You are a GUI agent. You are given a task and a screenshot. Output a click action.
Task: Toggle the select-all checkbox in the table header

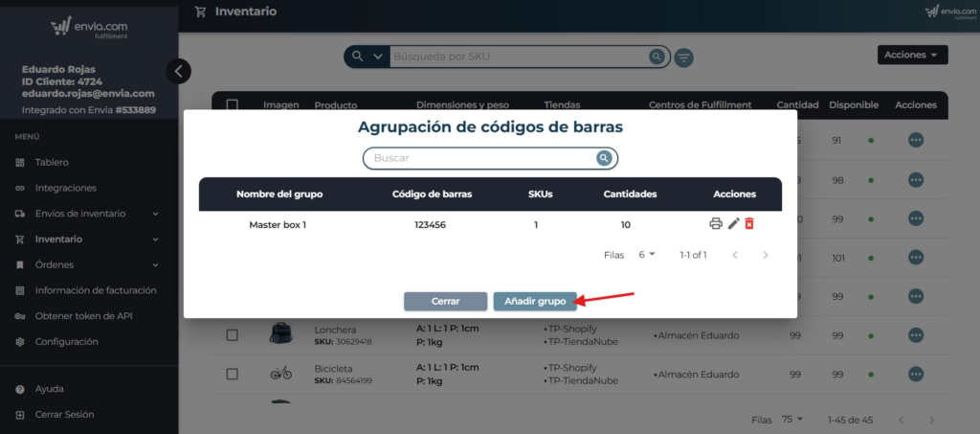tap(232, 104)
